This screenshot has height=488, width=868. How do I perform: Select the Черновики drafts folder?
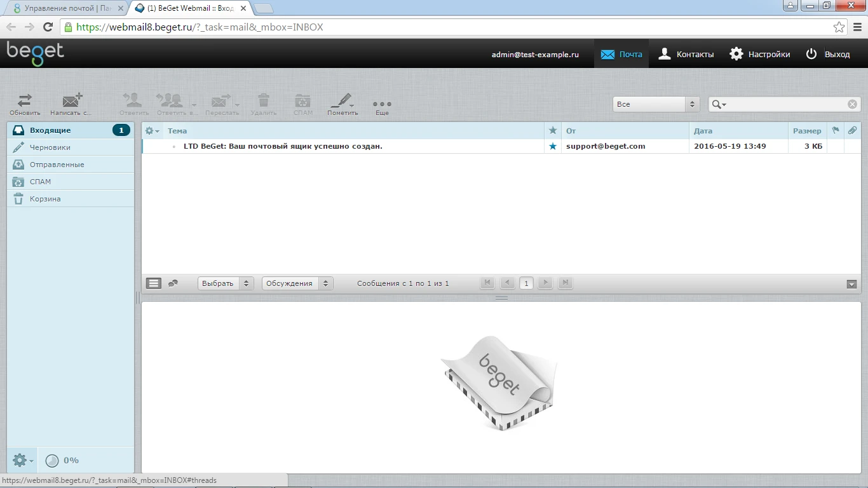tap(50, 147)
